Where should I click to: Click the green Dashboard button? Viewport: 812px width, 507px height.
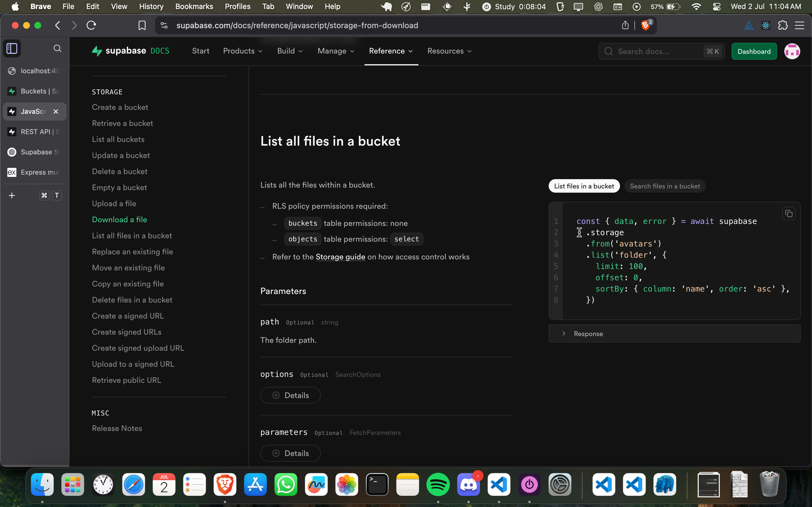754,51
